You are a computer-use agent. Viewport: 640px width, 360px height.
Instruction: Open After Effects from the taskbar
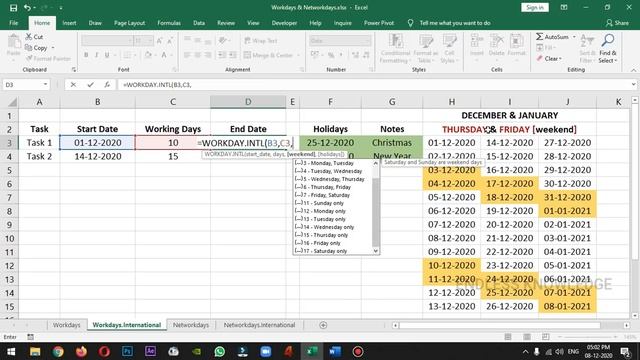(150, 351)
